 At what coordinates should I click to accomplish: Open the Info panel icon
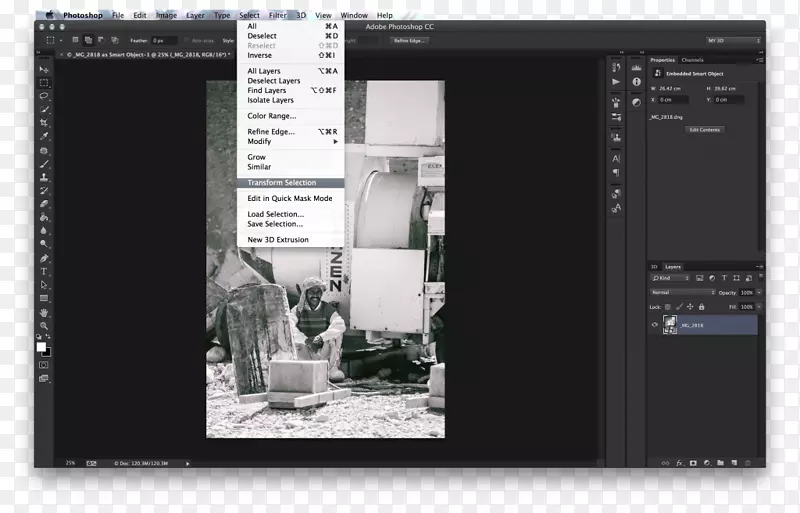click(x=636, y=82)
